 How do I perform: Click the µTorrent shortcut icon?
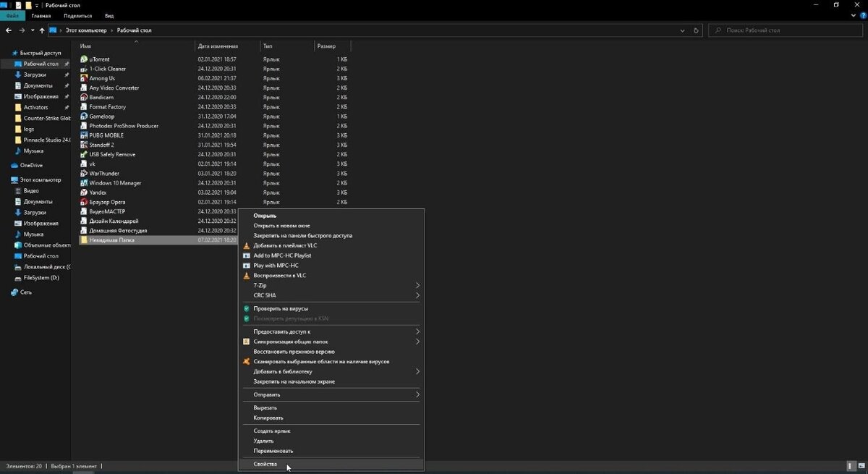coord(84,59)
